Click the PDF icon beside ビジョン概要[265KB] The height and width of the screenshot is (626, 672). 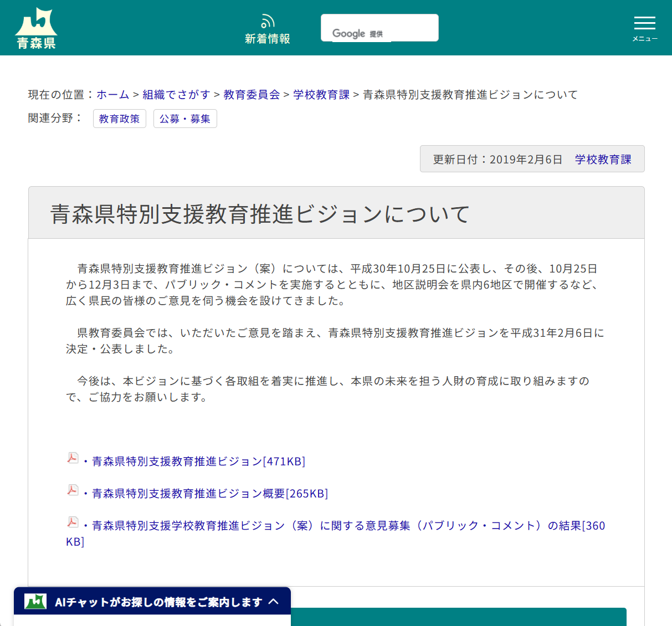click(x=73, y=490)
